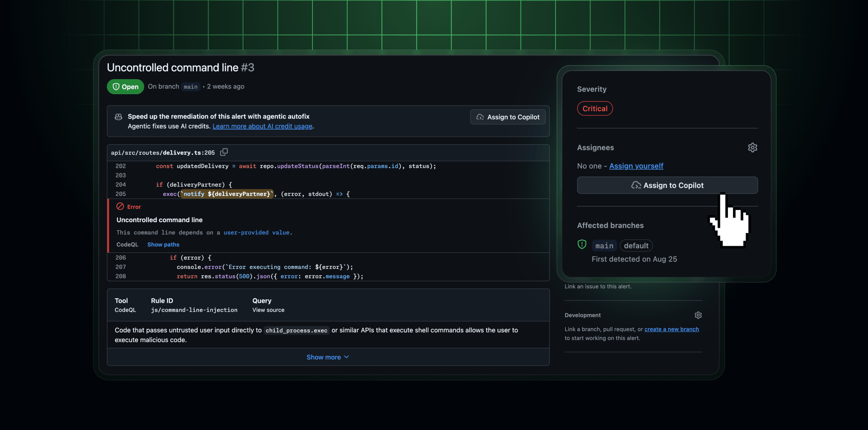Copy the delivery.ts file path icon
The width and height of the screenshot is (868, 430).
click(x=224, y=152)
